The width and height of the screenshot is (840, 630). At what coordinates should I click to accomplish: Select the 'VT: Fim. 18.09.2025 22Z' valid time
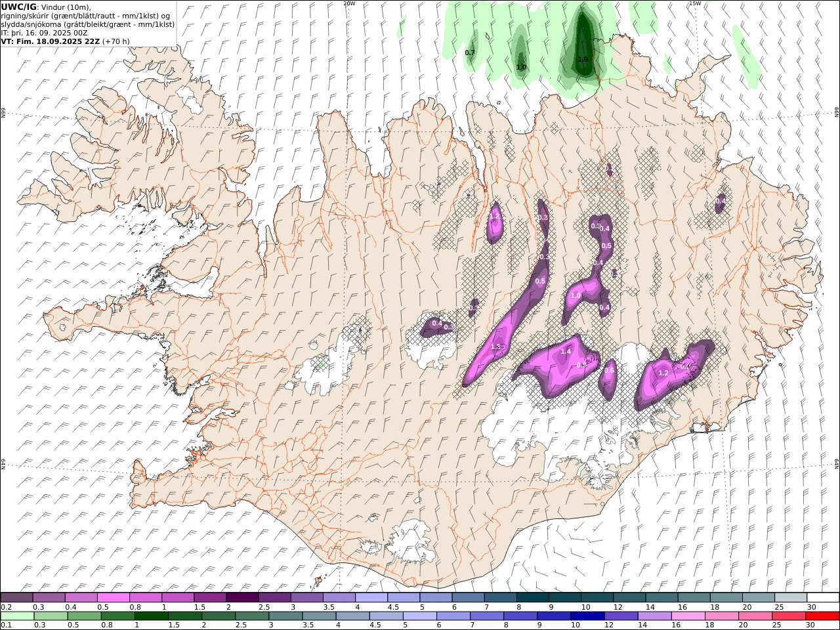tap(51, 41)
